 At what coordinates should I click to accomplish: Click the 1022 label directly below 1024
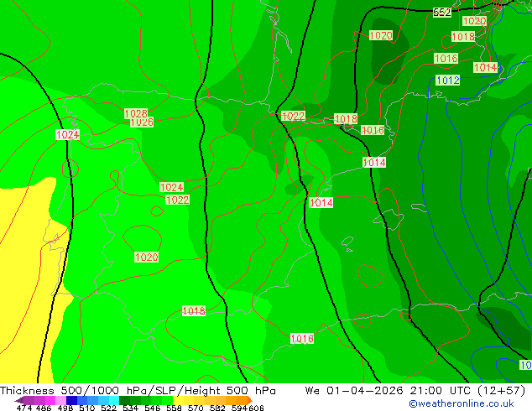(x=177, y=200)
